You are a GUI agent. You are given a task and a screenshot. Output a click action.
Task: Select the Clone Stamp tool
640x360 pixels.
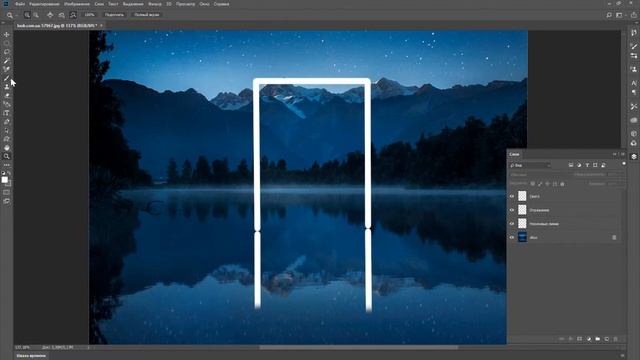pyautogui.click(x=7, y=87)
